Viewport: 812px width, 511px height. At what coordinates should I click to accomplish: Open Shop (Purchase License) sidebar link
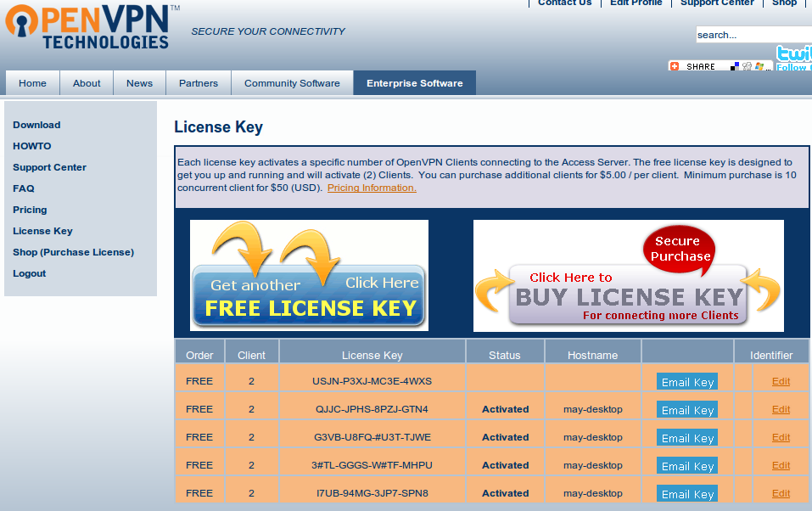(x=74, y=252)
